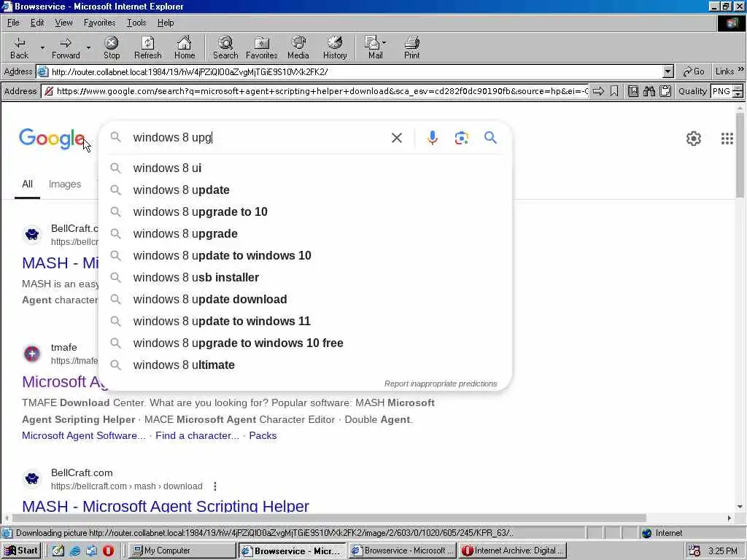This screenshot has height=560, width=747.
Task: Open the Microsoft Agent Software sitelink
Action: pyautogui.click(x=84, y=436)
